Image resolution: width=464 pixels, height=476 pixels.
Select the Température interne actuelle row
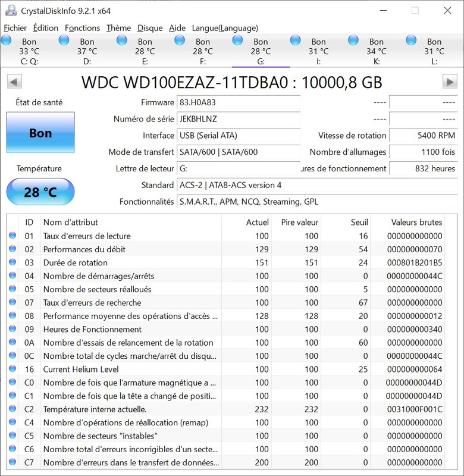click(225, 409)
